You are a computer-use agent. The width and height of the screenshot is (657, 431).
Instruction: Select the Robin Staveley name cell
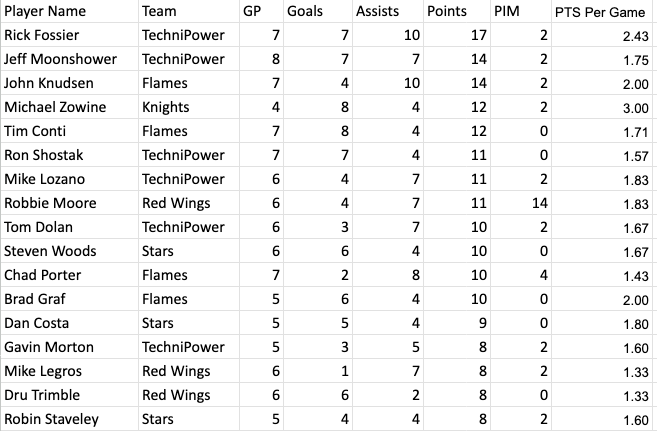coord(70,418)
